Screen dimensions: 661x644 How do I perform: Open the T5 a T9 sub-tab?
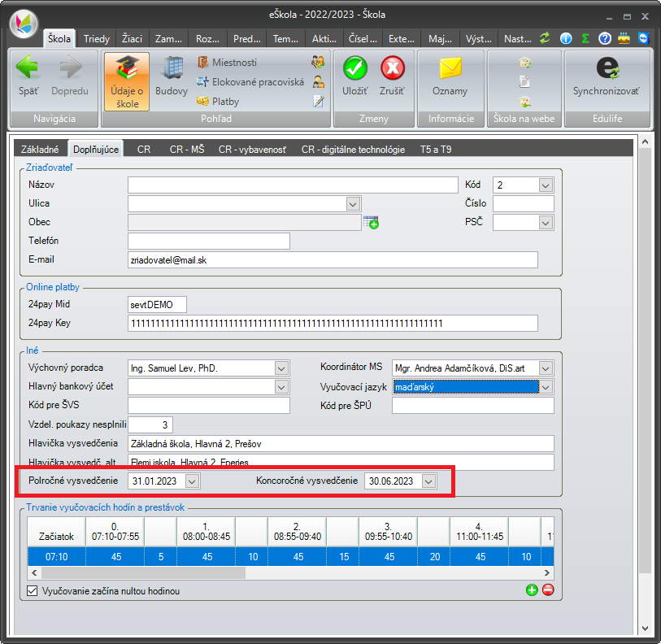click(x=436, y=150)
